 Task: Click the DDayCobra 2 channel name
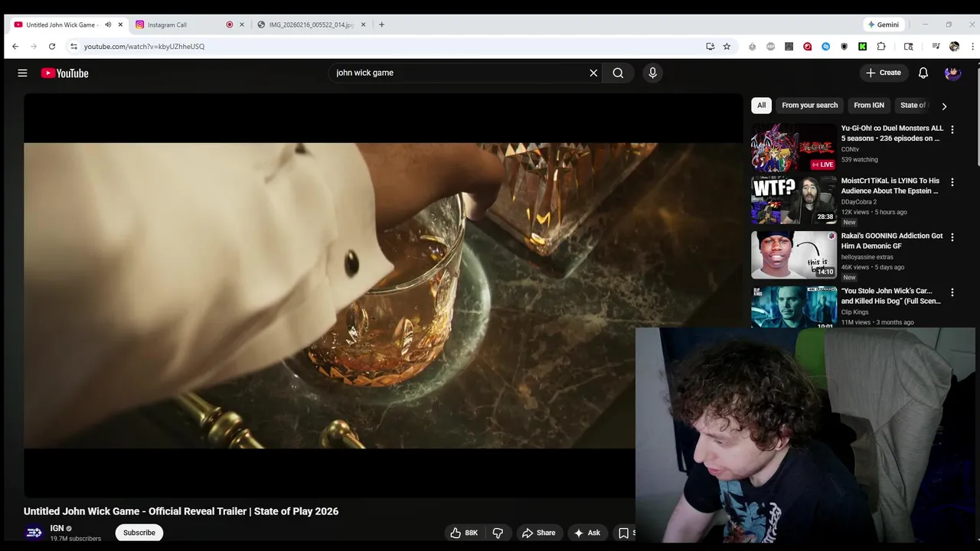[x=859, y=202]
